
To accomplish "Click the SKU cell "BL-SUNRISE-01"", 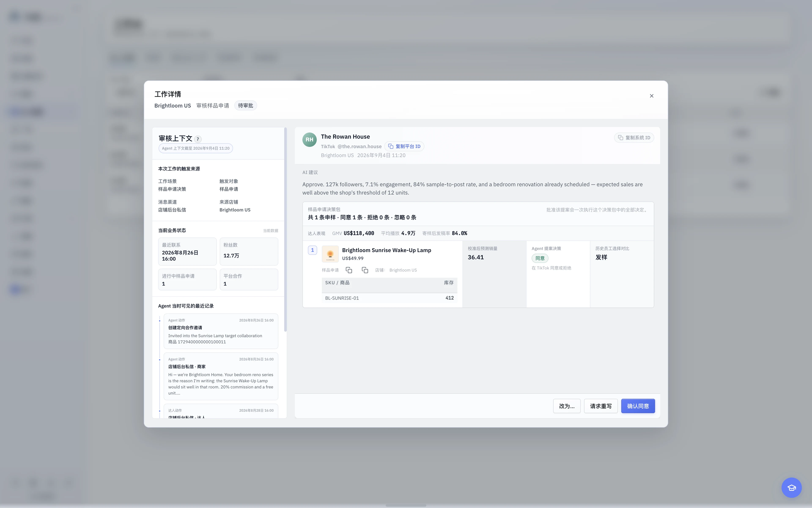I will click(342, 298).
